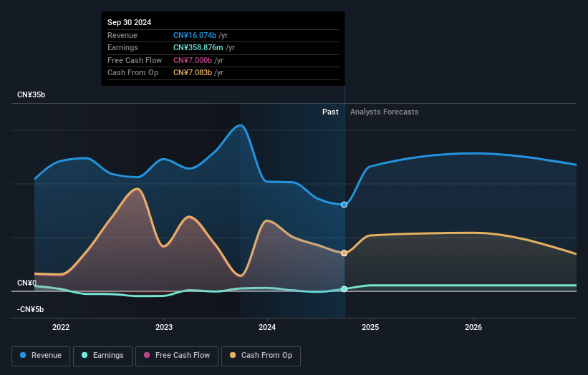Click the 2026 x-axis label
This screenshot has height=375, width=588.
point(473,327)
